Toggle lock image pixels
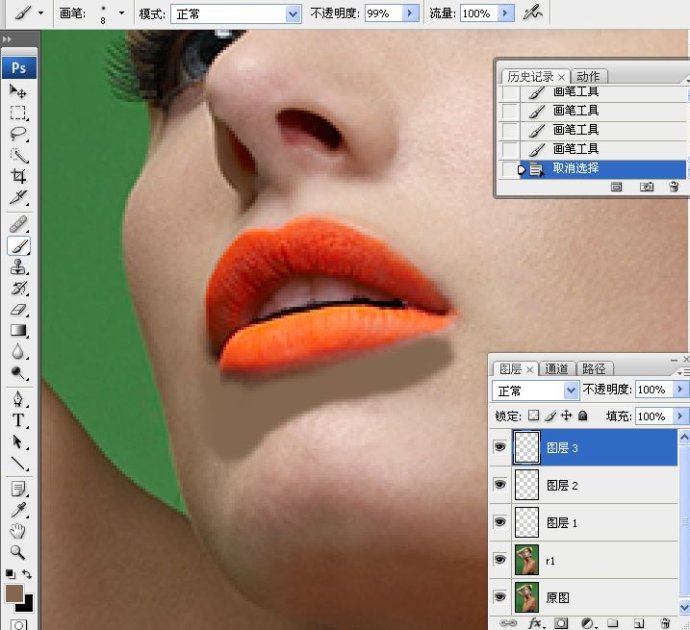Viewport: 690px width, 630px height. [x=550, y=415]
